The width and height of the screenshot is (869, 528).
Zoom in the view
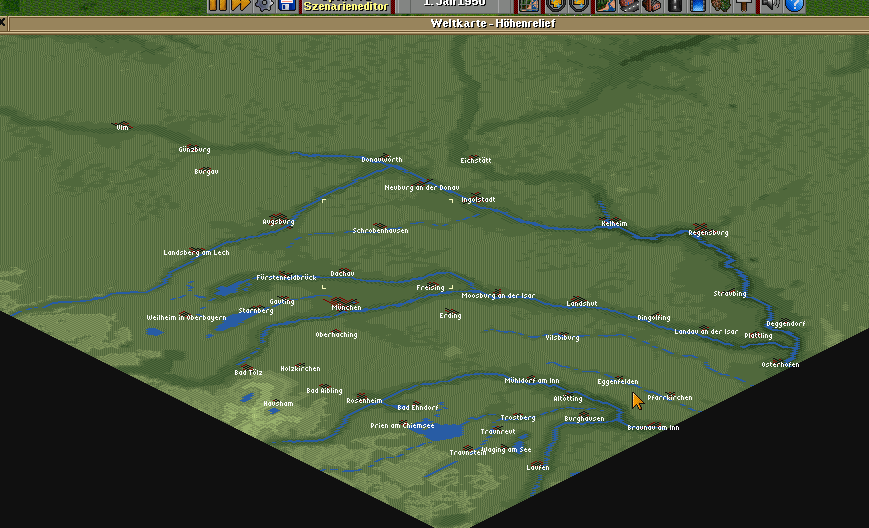tap(555, 5)
